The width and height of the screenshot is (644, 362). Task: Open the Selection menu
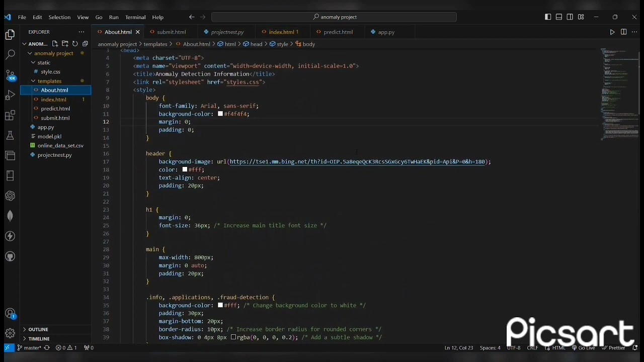point(59,17)
